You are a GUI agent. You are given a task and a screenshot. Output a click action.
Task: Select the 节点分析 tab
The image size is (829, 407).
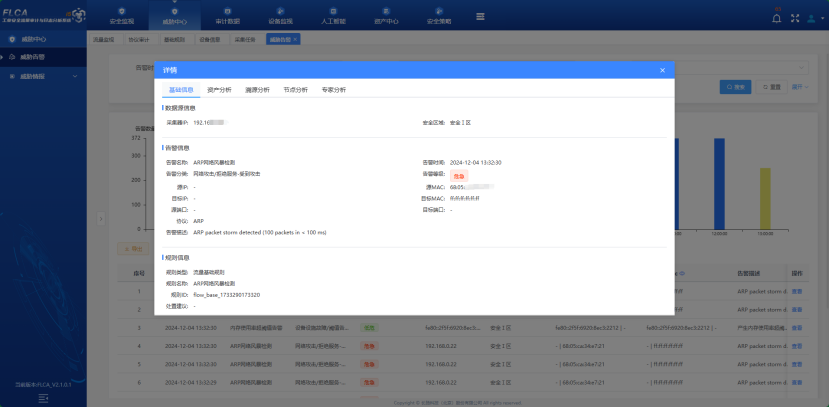296,90
